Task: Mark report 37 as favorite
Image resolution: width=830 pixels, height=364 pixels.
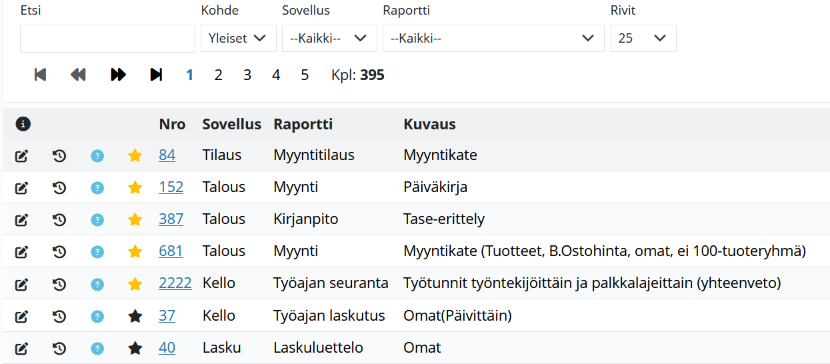Action: 136,316
